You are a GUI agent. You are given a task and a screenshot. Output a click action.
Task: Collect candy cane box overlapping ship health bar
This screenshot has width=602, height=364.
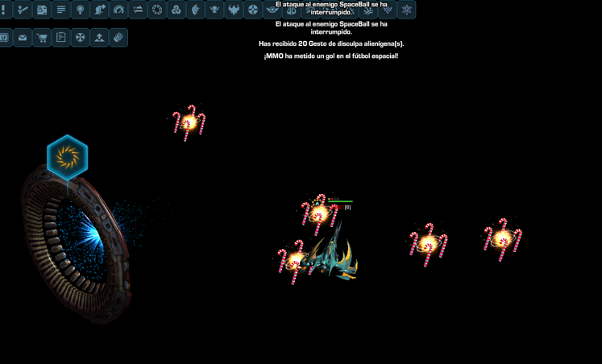click(x=319, y=214)
